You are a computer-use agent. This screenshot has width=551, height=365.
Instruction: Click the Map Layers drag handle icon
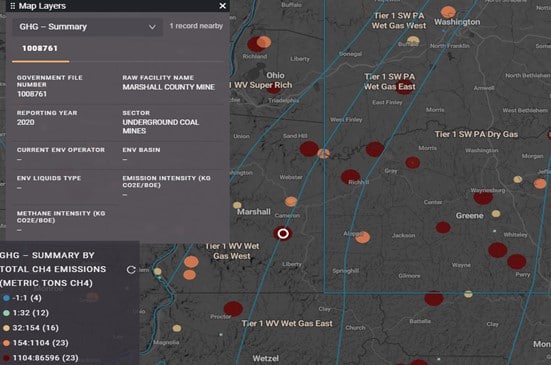pos(13,6)
